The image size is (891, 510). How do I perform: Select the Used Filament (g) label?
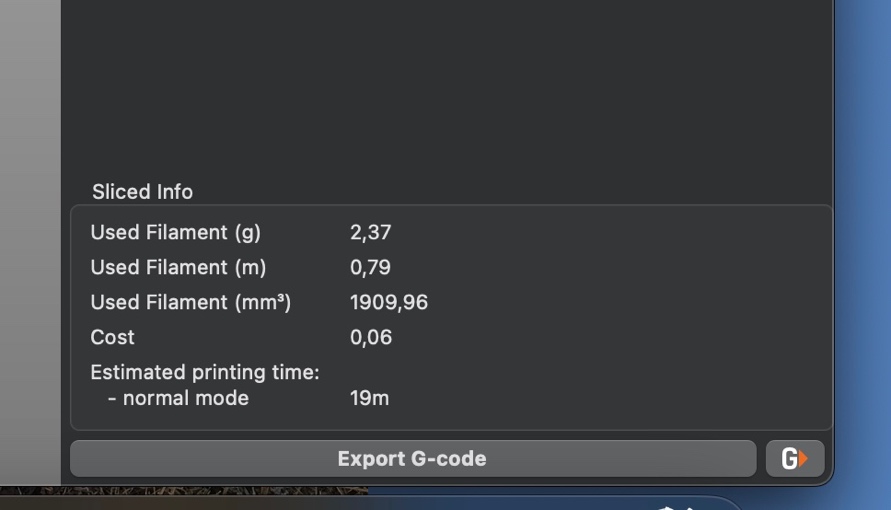pyautogui.click(x=176, y=232)
